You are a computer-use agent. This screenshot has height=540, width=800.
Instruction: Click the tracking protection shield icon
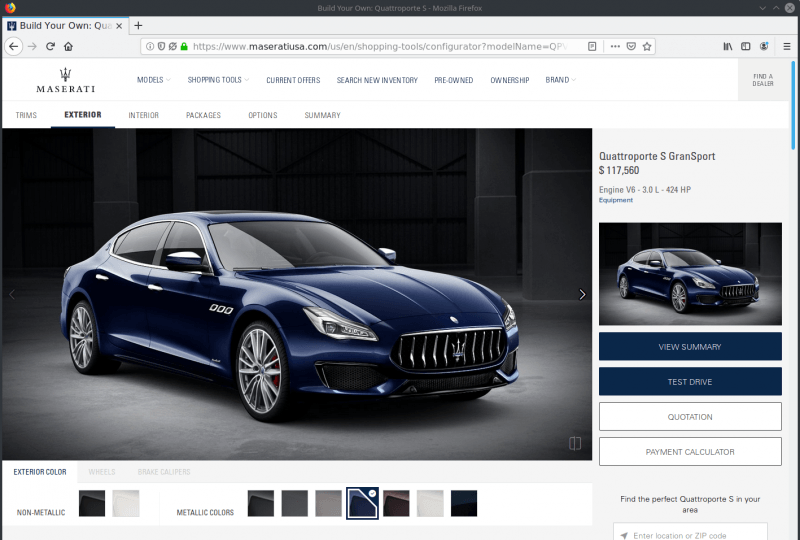point(161,46)
